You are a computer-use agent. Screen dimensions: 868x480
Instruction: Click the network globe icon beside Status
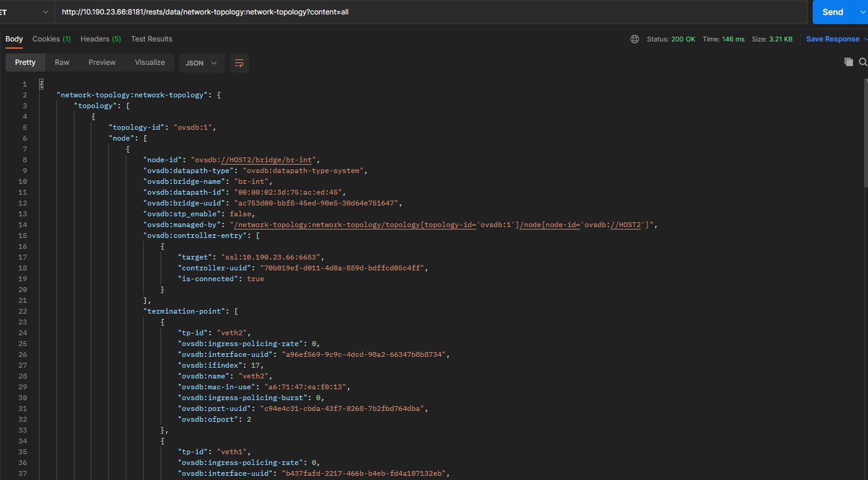click(635, 39)
